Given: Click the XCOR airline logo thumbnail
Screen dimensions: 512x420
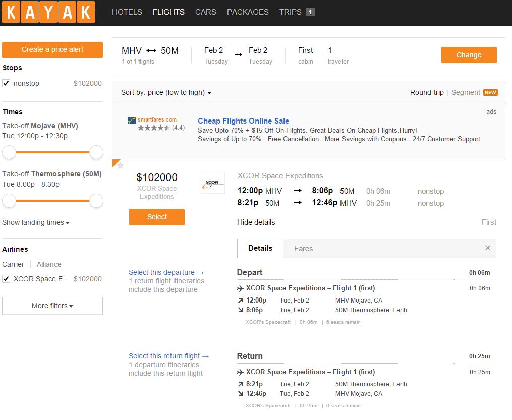Looking at the screenshot, I should tap(213, 184).
